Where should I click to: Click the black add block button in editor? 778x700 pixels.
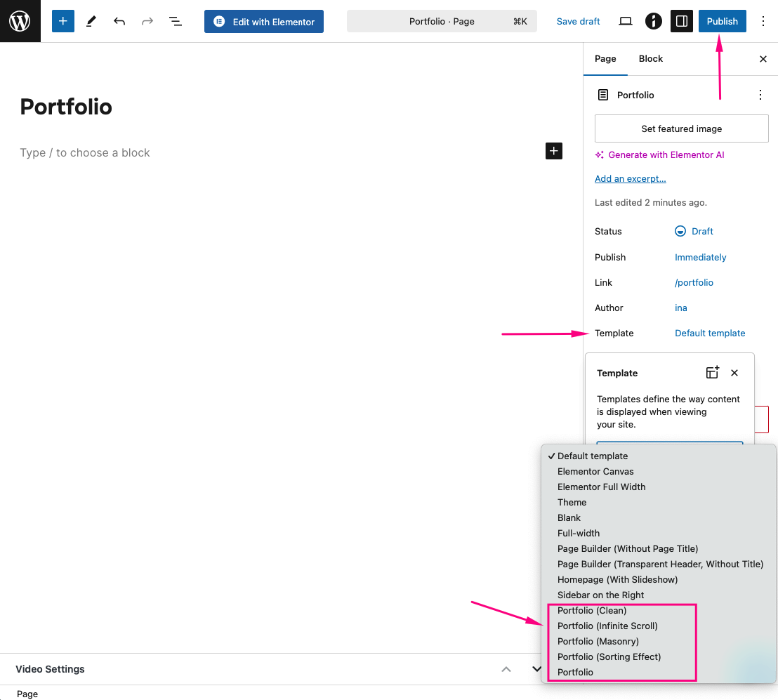tap(554, 150)
